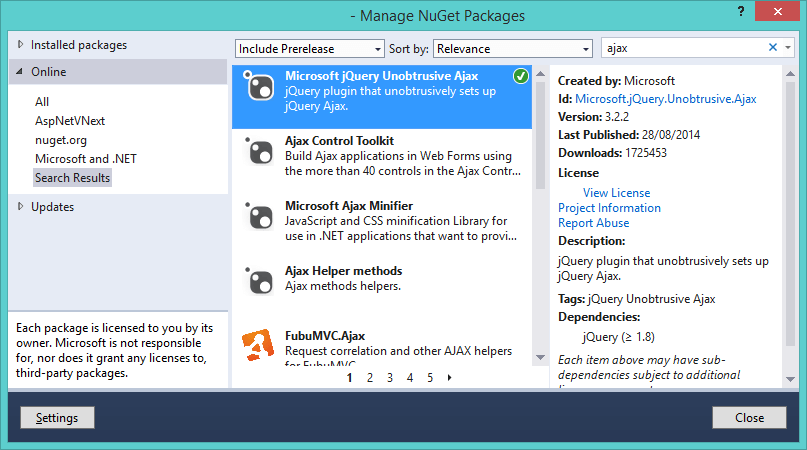
Task: Click the Version 3.2.2 text
Action: click(593, 117)
